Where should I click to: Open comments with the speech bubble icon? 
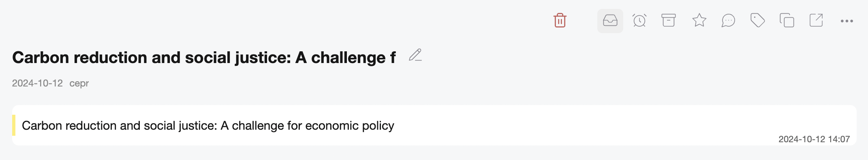(x=728, y=20)
